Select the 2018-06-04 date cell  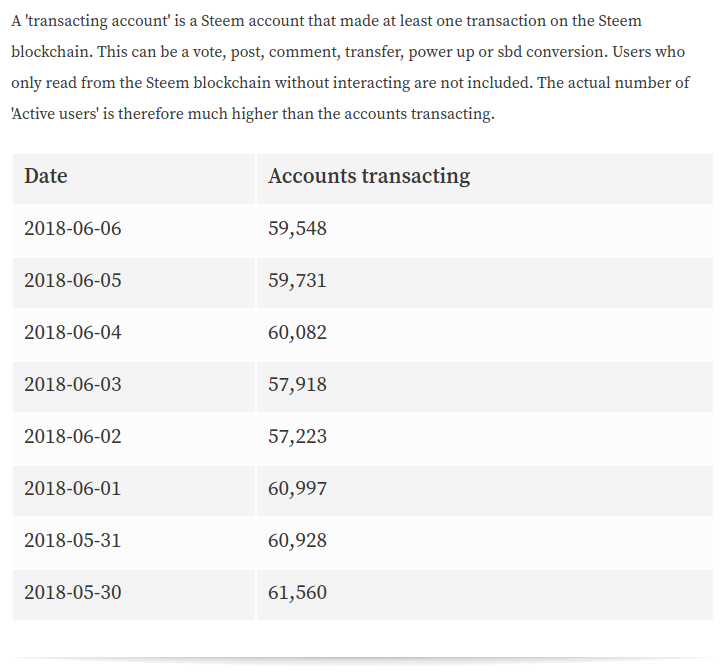[134, 335]
